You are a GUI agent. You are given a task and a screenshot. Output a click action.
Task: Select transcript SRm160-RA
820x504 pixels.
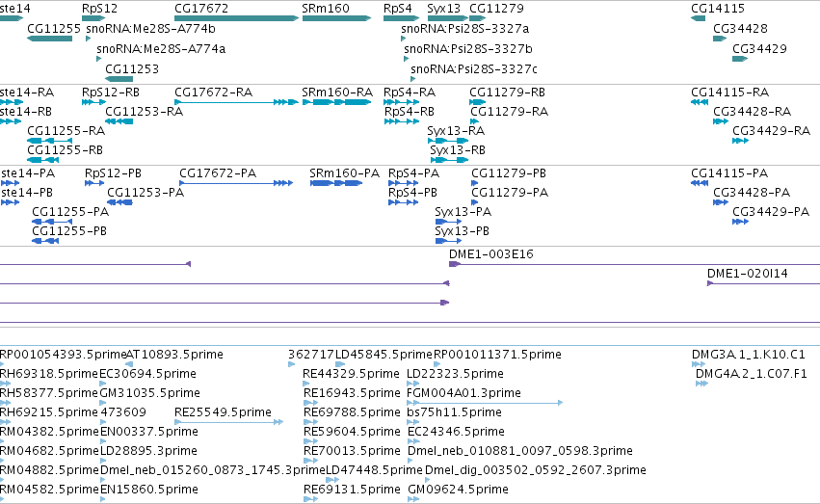(x=337, y=102)
